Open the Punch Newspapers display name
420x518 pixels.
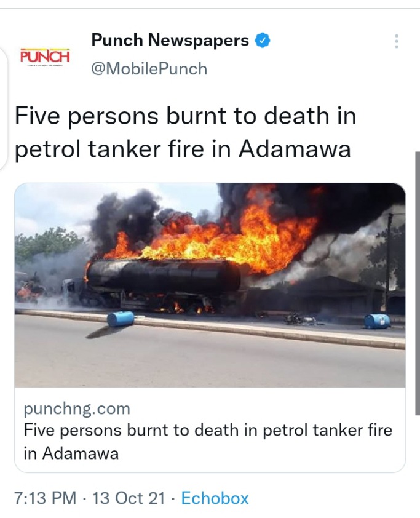click(x=170, y=41)
